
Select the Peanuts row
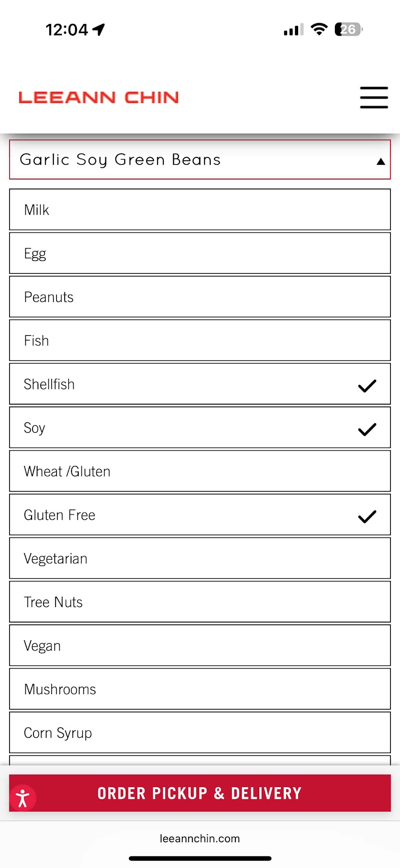200,297
